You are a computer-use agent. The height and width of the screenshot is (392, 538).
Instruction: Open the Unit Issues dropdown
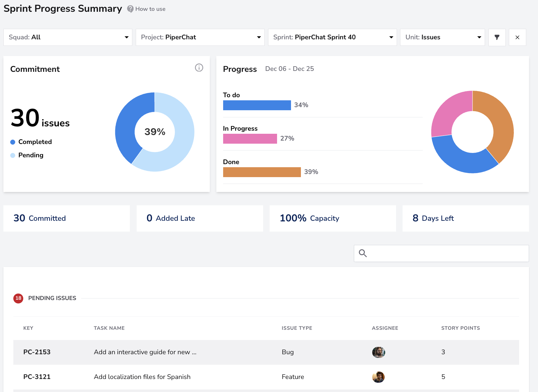443,37
